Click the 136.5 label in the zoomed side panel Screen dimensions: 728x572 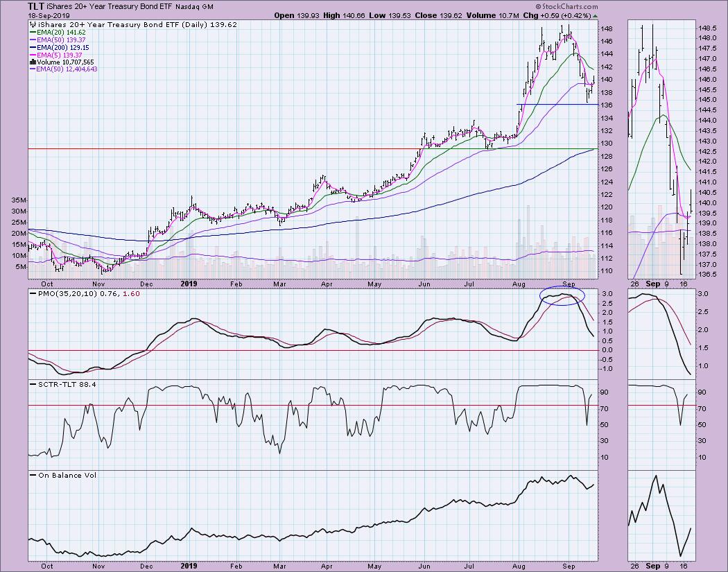click(707, 275)
